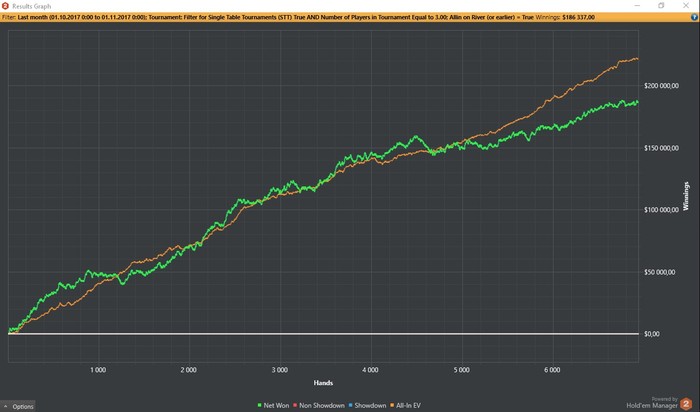Image resolution: width=700 pixels, height=412 pixels.
Task: Click the 3 000 hands axis label
Action: point(279,370)
